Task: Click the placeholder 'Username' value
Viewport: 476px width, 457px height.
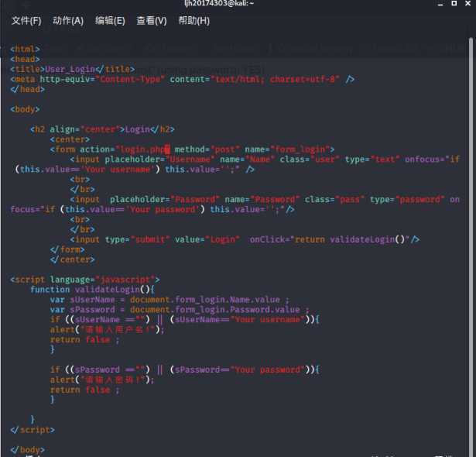Action: [190, 160]
